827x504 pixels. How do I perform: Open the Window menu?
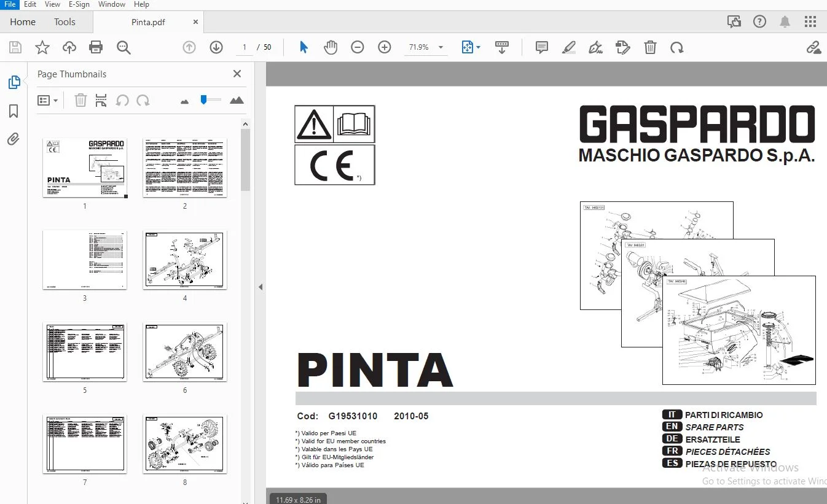coord(112,4)
